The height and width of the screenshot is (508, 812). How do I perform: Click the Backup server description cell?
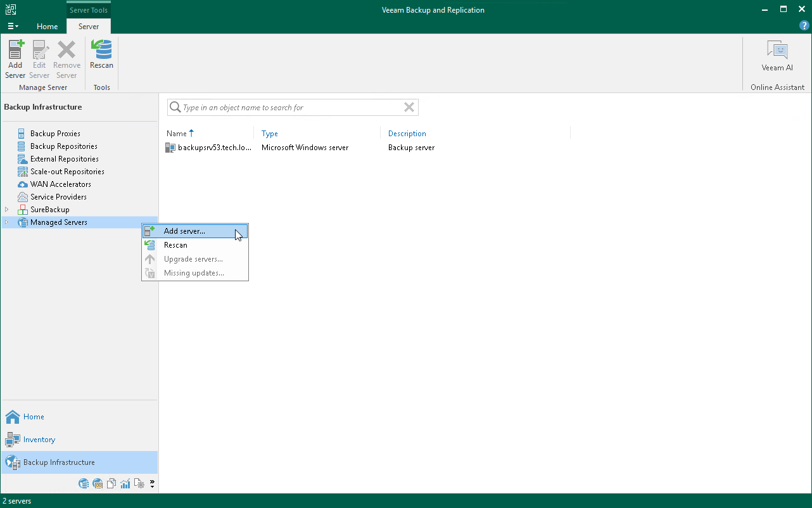(x=411, y=148)
